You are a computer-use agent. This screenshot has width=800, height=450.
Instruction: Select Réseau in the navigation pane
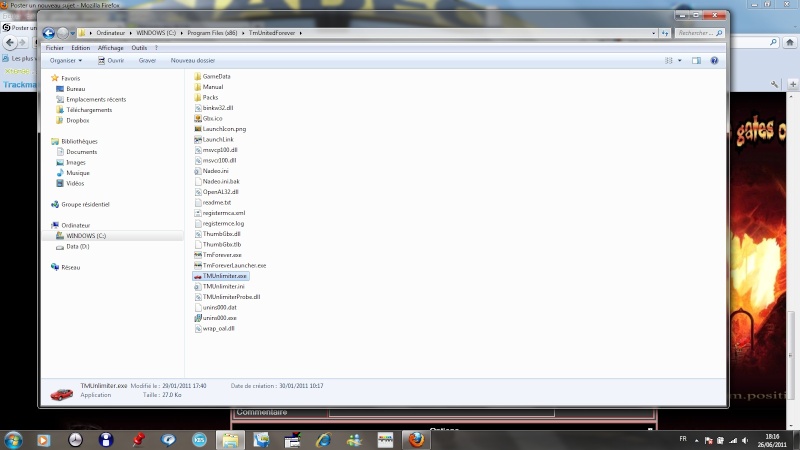70,267
